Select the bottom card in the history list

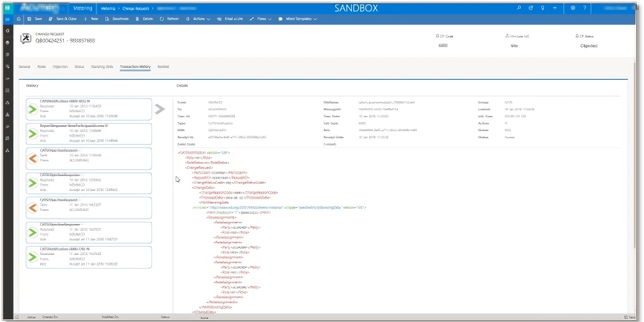[x=89, y=257]
